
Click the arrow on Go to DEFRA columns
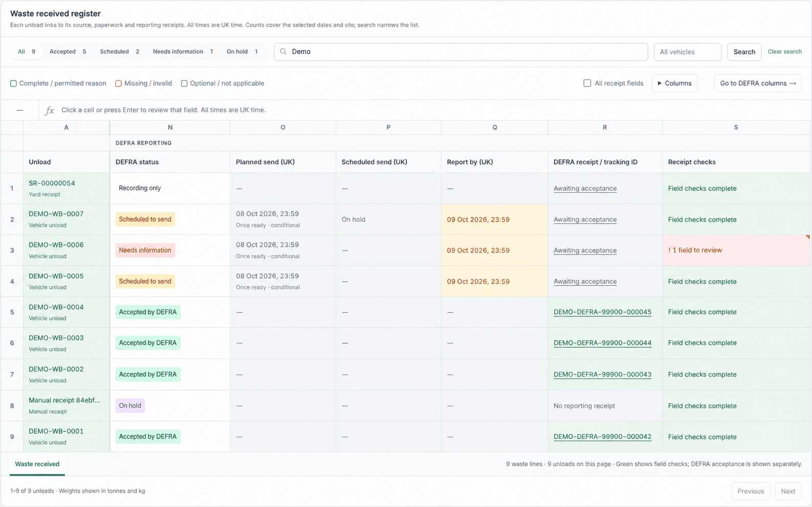coord(793,83)
